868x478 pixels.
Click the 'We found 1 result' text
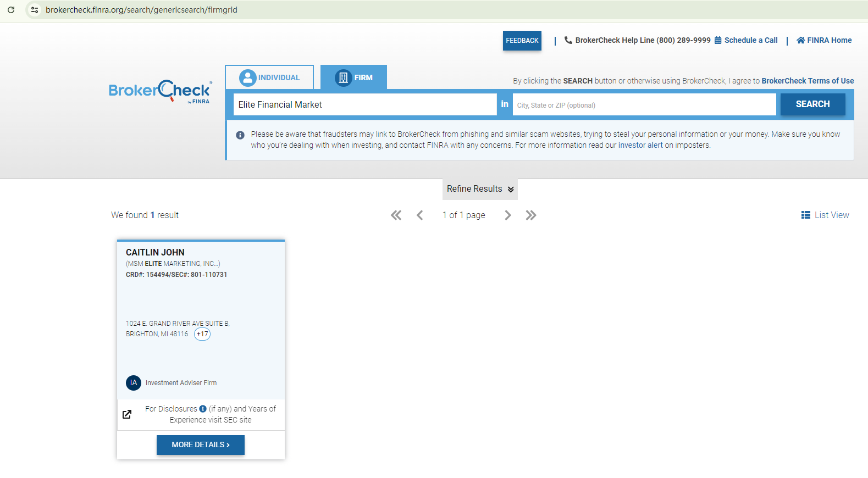(x=145, y=215)
